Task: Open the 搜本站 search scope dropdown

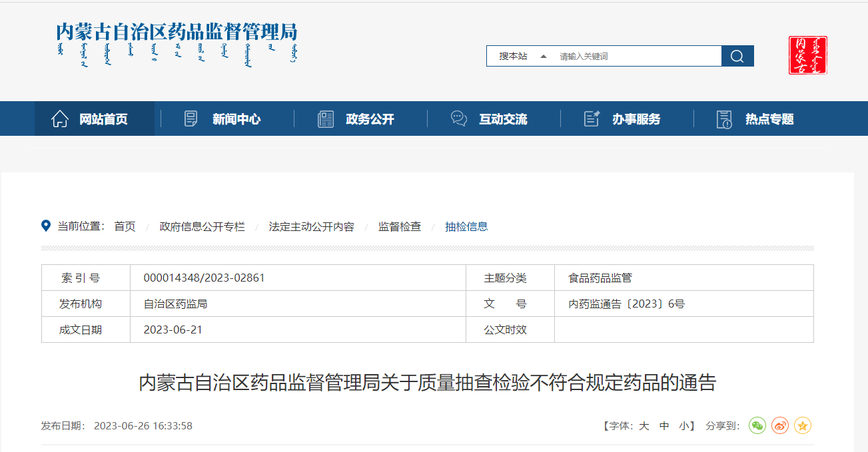Action: click(523, 57)
